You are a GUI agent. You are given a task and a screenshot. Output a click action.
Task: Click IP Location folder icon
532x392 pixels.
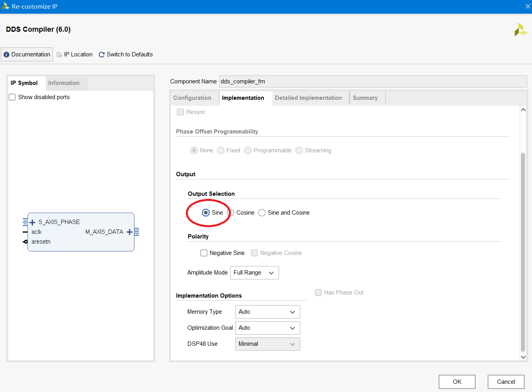pyautogui.click(x=59, y=55)
